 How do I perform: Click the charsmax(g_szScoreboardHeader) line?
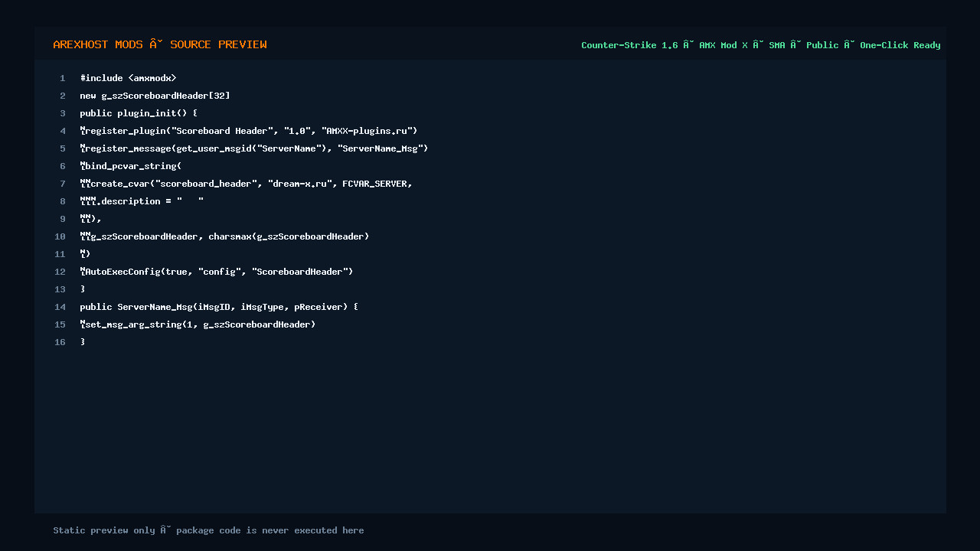pos(224,236)
